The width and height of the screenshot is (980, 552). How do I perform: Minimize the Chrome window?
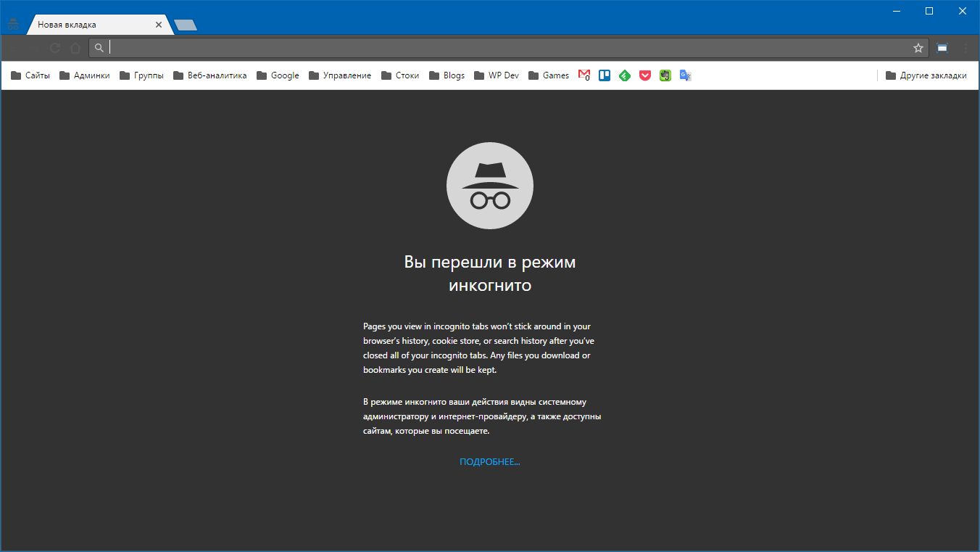point(897,11)
